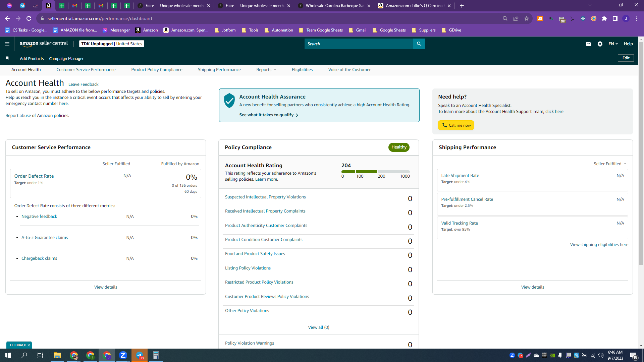
Task: Click the Leave Feedback link
Action: [x=83, y=84]
